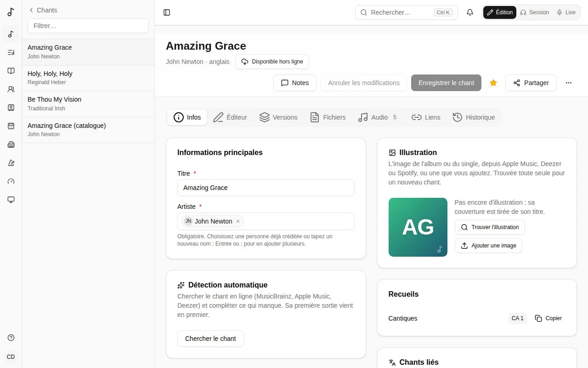
Task: Open the Infos tab
Action: coord(187,117)
